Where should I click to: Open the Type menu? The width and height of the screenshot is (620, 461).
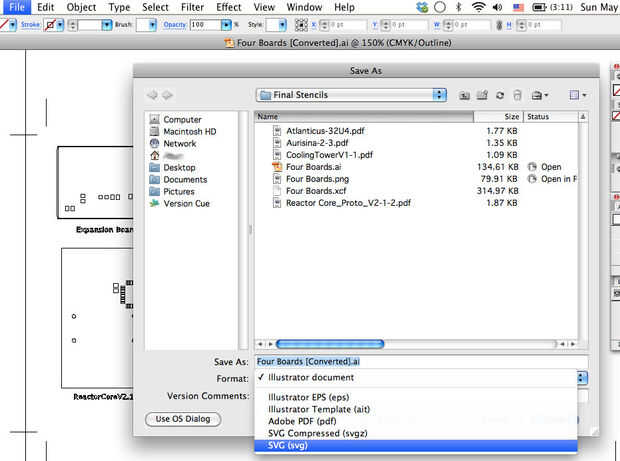119,7
